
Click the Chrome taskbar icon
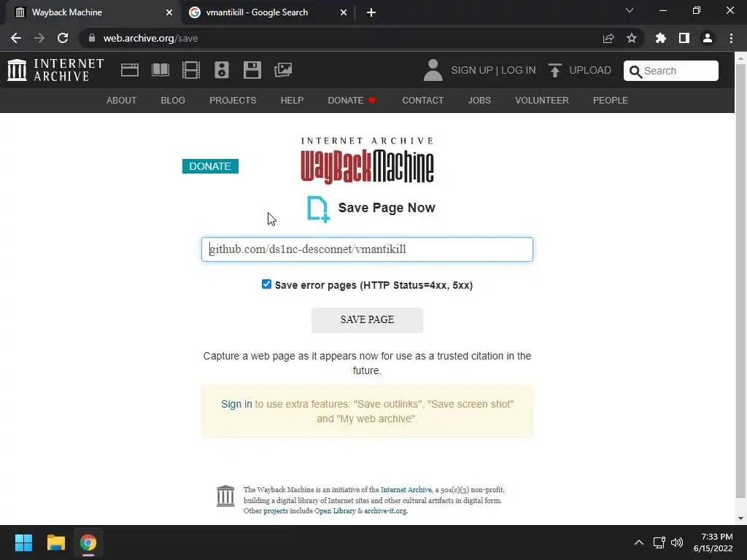[88, 542]
